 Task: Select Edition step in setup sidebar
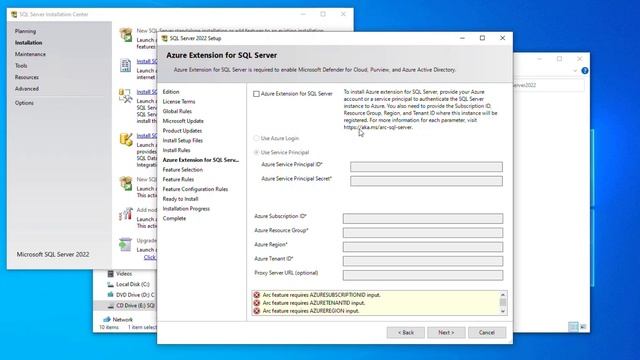(x=171, y=92)
